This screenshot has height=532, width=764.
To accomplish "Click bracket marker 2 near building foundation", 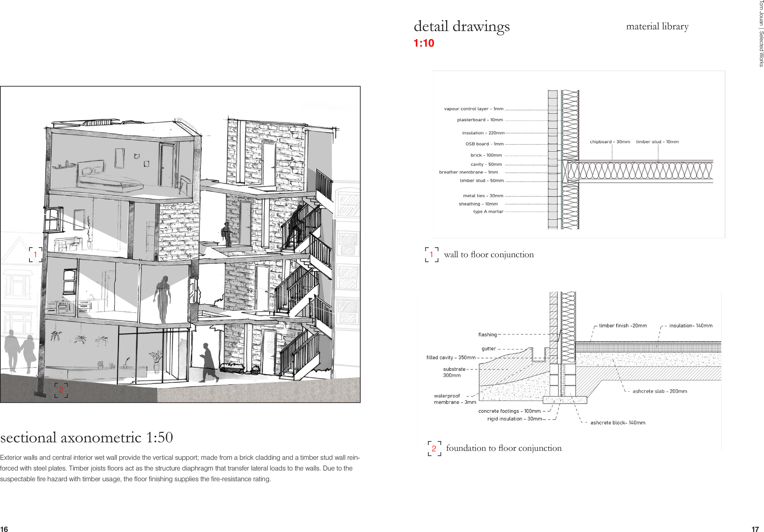I will click(x=61, y=390).
